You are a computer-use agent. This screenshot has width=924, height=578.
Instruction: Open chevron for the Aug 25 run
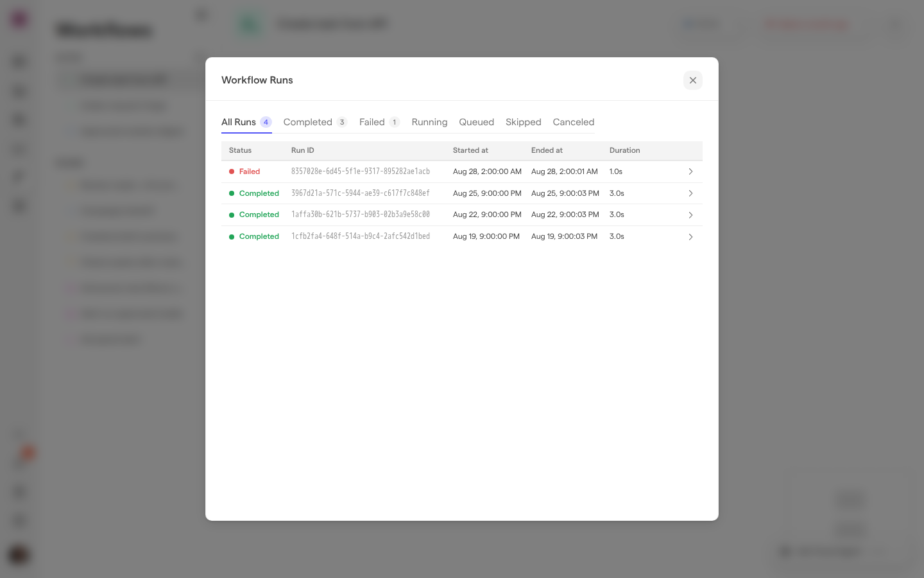pos(690,193)
